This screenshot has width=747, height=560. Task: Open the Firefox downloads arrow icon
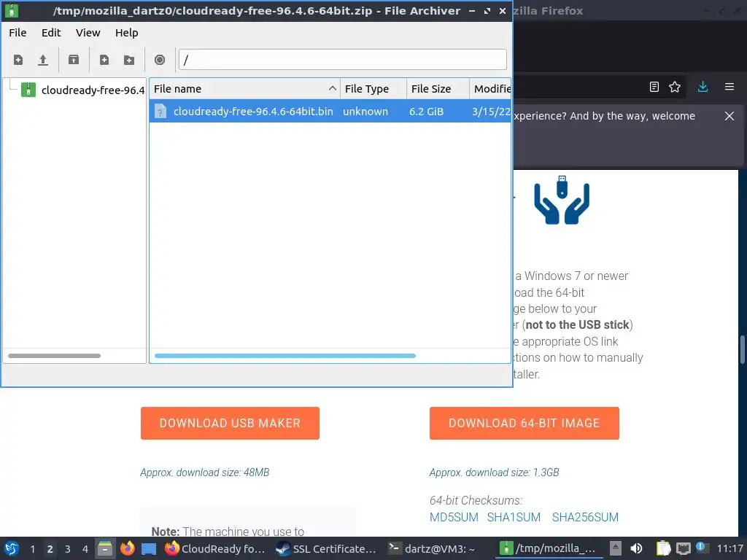tap(703, 87)
